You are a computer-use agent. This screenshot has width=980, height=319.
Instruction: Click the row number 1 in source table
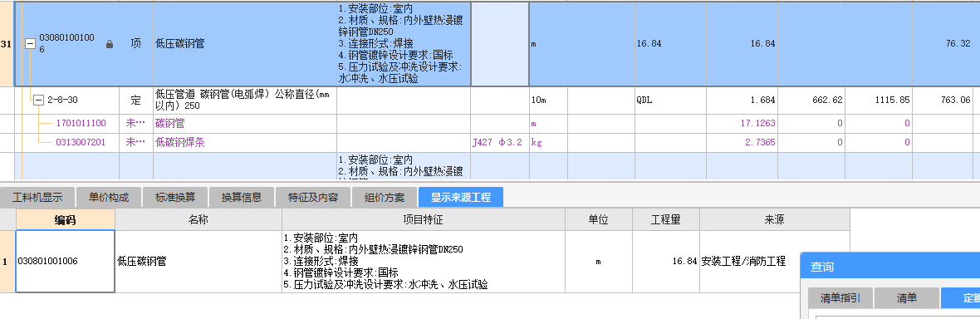(7, 262)
